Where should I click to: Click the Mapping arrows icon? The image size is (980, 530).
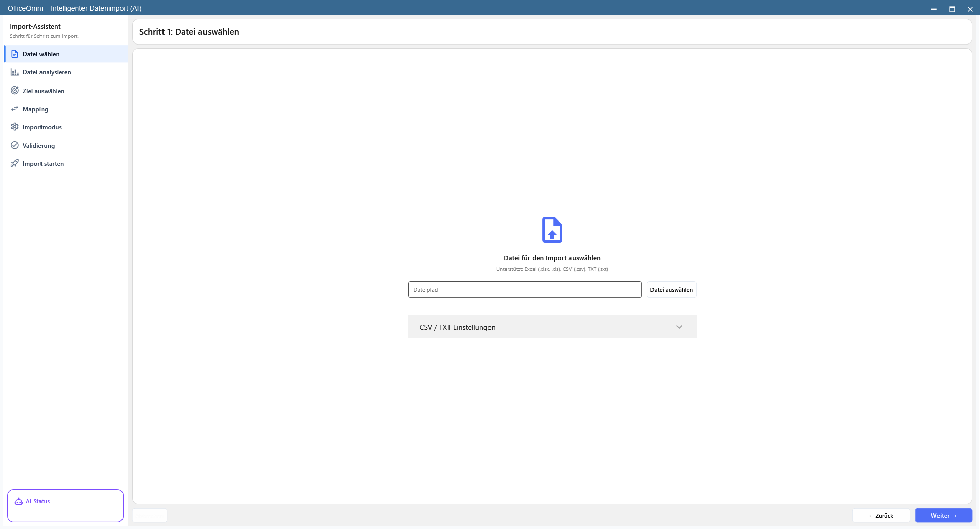point(15,109)
